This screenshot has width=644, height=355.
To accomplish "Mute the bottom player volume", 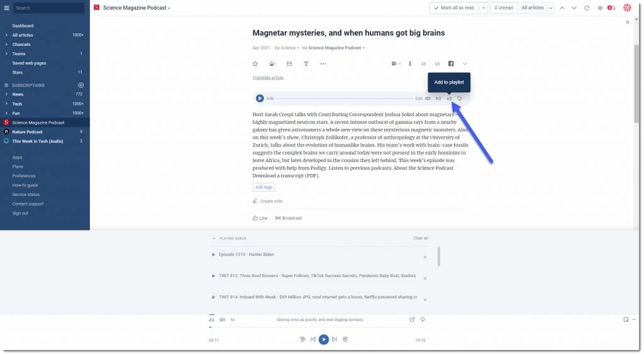I will tap(222, 319).
